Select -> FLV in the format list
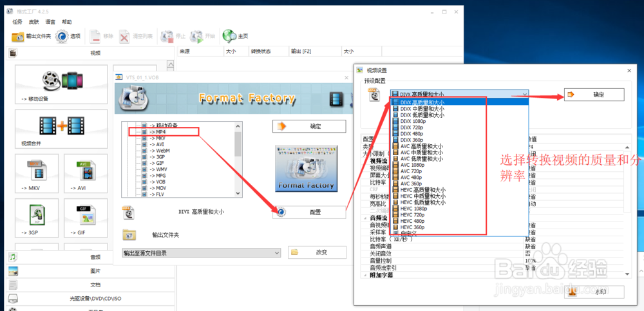 [158, 194]
